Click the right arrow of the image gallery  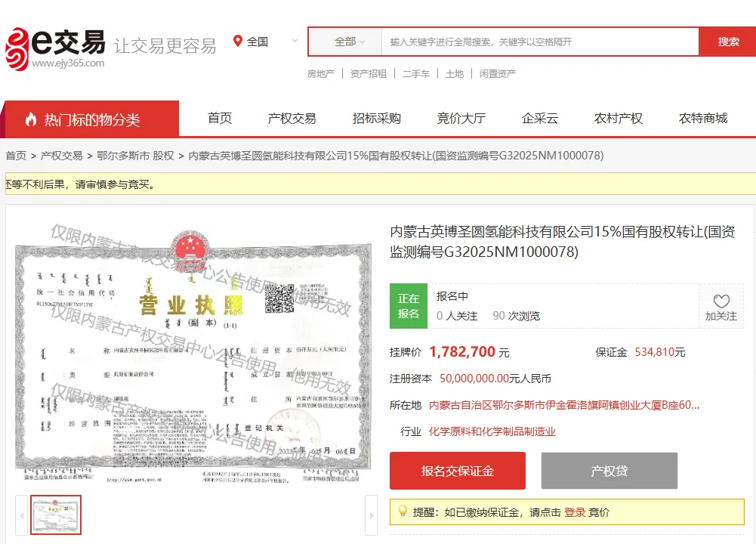point(372,514)
